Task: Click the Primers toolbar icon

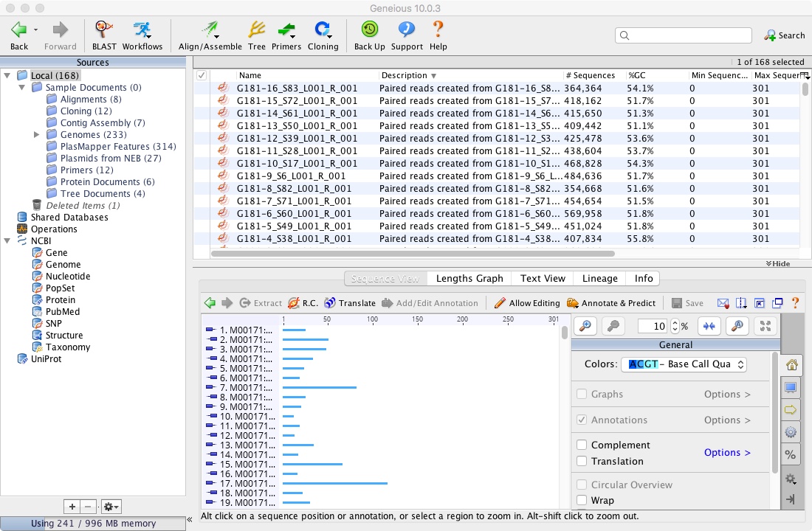Action: (286, 30)
